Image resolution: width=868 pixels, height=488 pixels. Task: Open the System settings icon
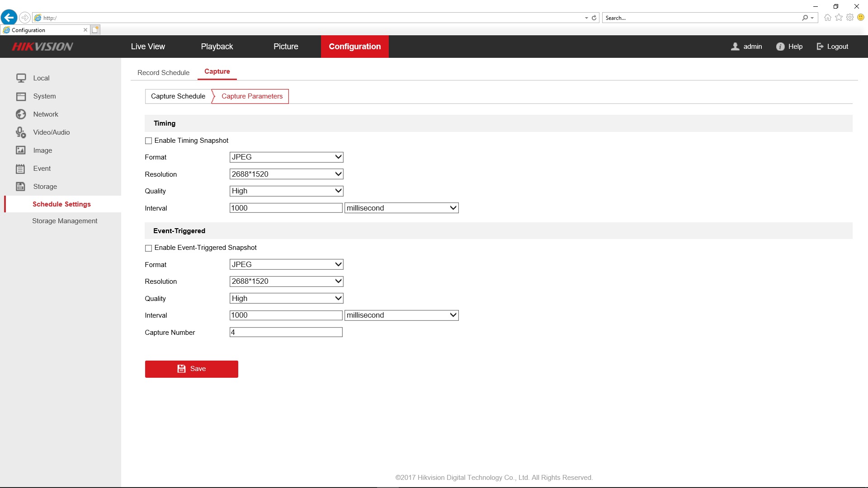point(21,96)
